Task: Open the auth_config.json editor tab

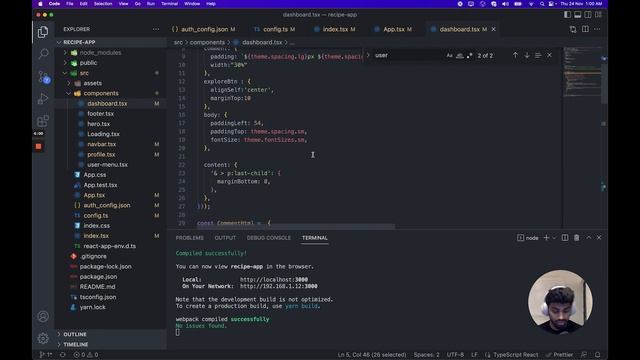Action: pyautogui.click(x=204, y=29)
